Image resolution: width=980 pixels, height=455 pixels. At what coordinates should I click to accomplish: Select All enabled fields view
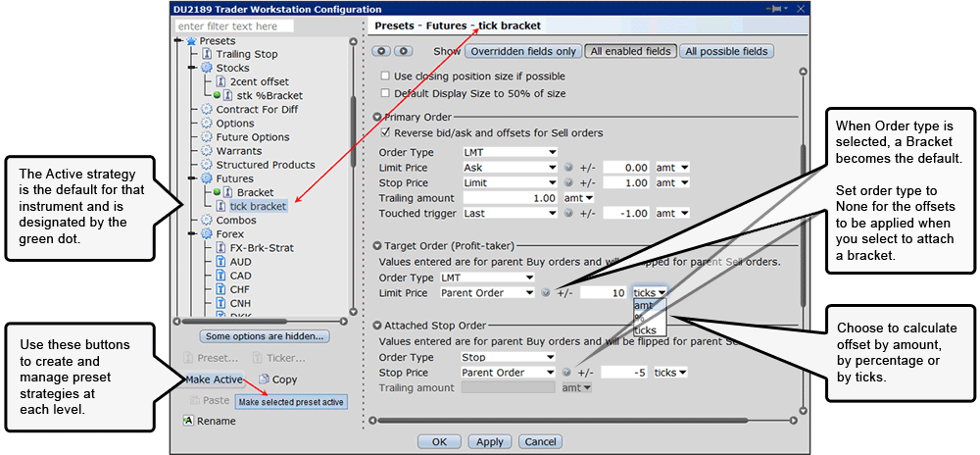[630, 51]
